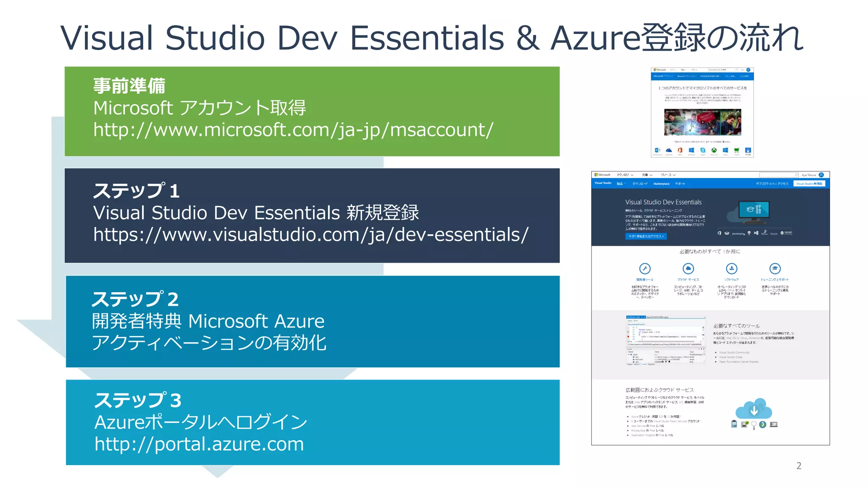Open the Marketplace menu item
868x488 pixels.
[661, 184]
